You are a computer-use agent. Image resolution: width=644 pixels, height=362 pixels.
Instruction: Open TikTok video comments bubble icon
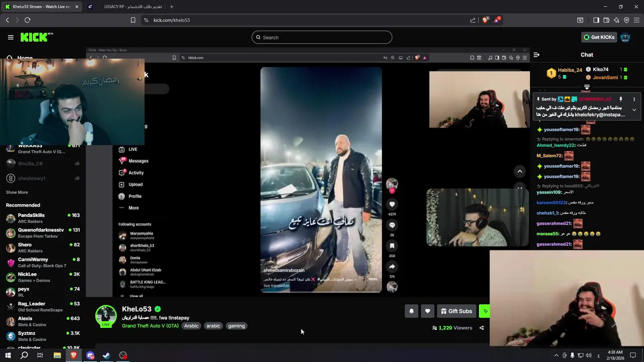point(392,225)
